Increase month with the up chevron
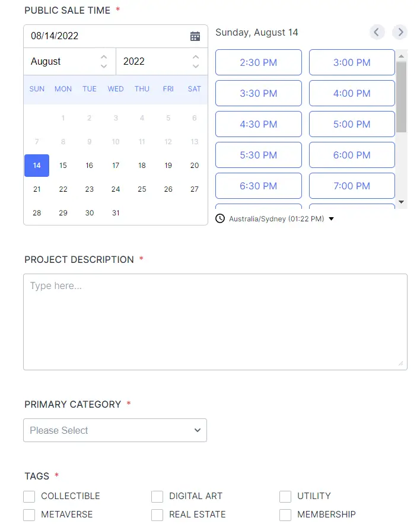Viewport: 420px width, 524px height. pos(104,57)
